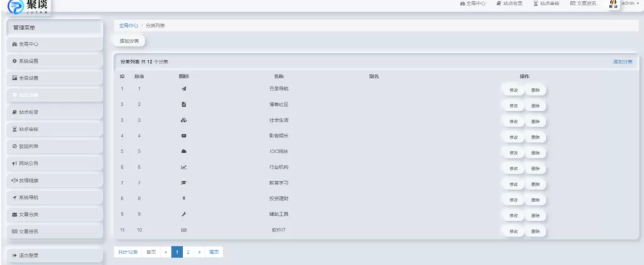Click the line chart icon for 行业机构
Screen dimensions: 644x265
pyautogui.click(x=184, y=167)
